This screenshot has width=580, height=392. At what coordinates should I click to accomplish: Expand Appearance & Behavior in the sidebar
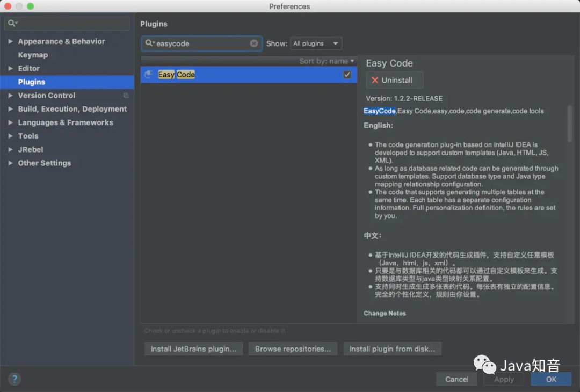tap(11, 41)
